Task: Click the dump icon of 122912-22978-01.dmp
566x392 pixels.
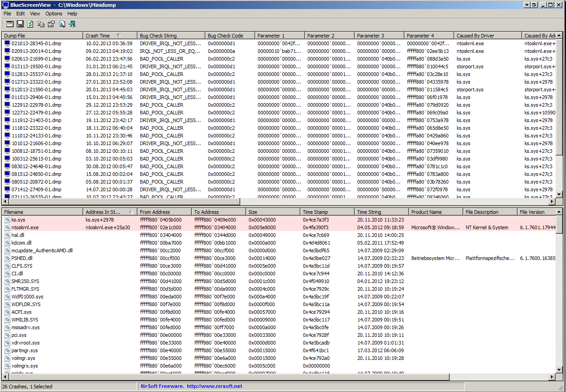Action: tap(7, 105)
